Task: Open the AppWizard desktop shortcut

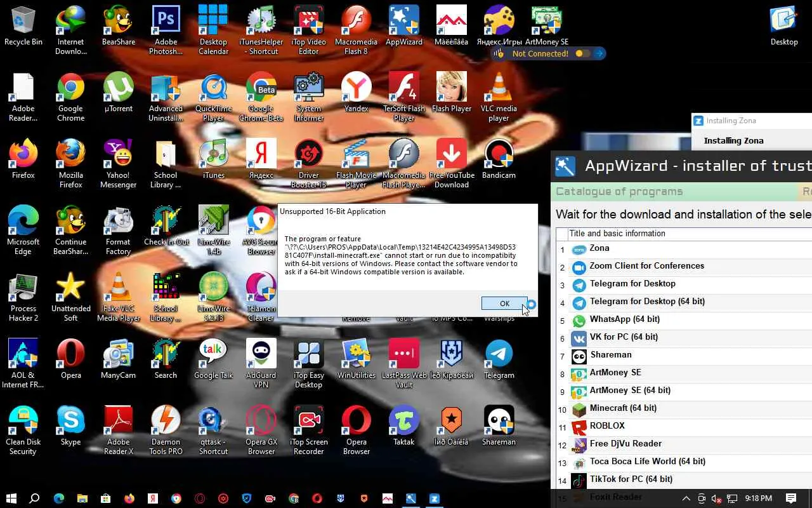Action: tap(404, 27)
